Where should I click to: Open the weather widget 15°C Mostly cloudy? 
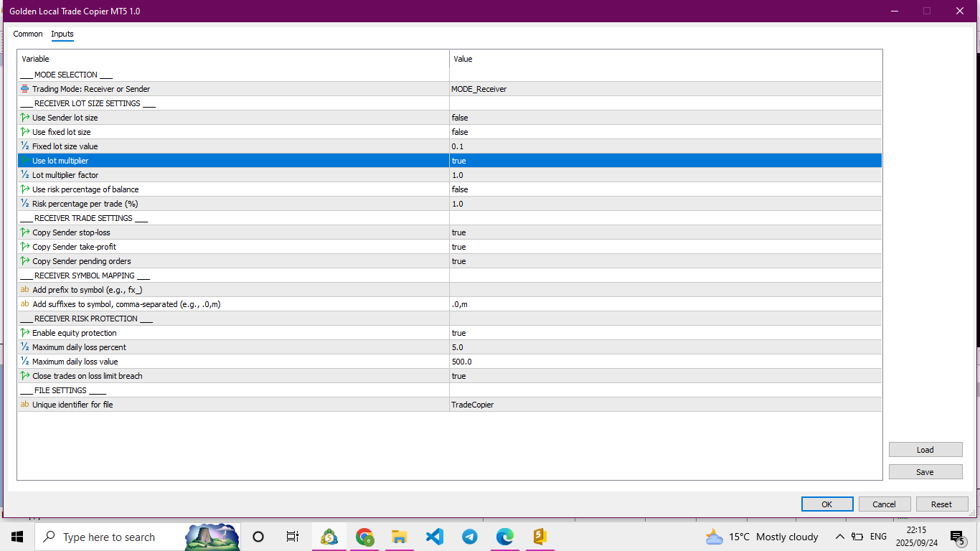click(762, 537)
